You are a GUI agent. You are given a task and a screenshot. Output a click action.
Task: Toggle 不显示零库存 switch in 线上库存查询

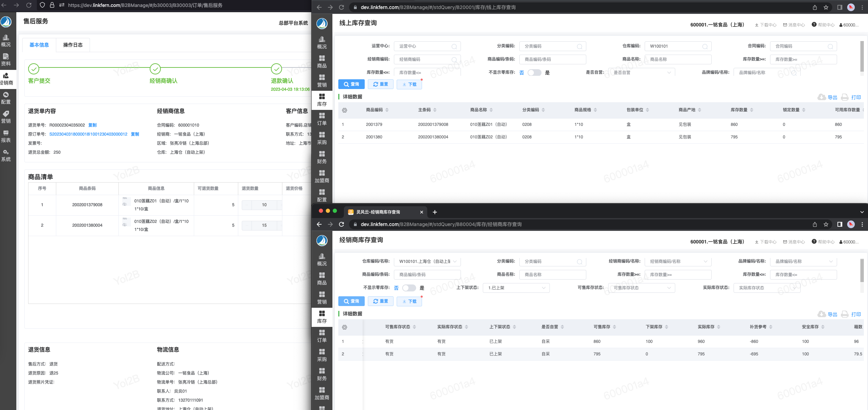pyautogui.click(x=534, y=73)
